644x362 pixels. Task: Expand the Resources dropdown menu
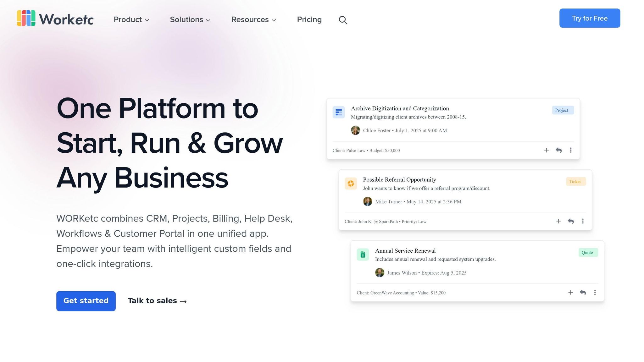pyautogui.click(x=253, y=19)
